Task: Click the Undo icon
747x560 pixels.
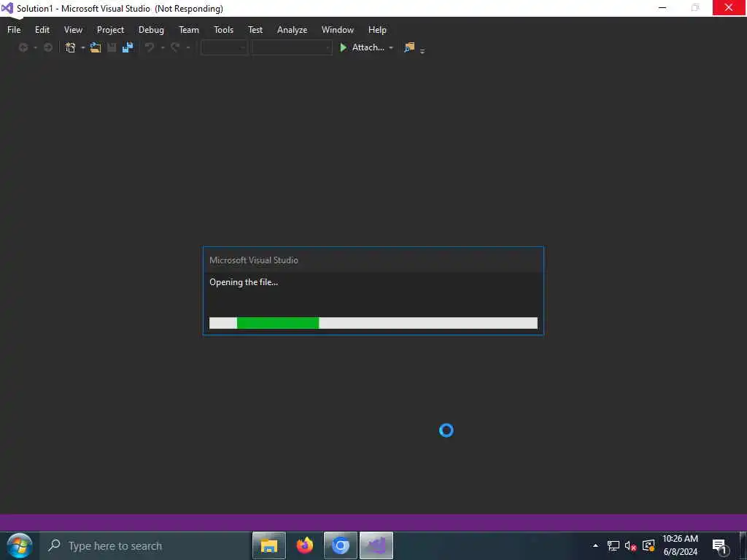Action: 150,47
